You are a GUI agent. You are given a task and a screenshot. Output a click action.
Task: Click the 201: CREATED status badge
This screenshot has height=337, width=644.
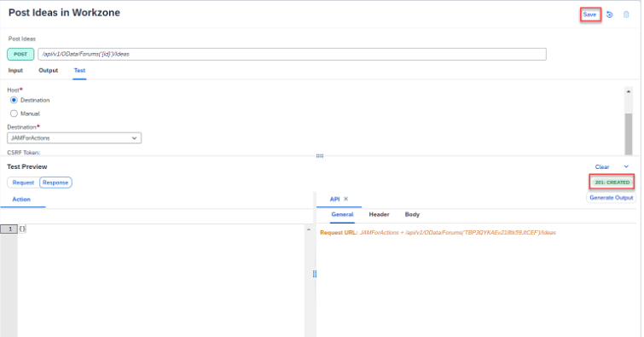pyautogui.click(x=612, y=182)
